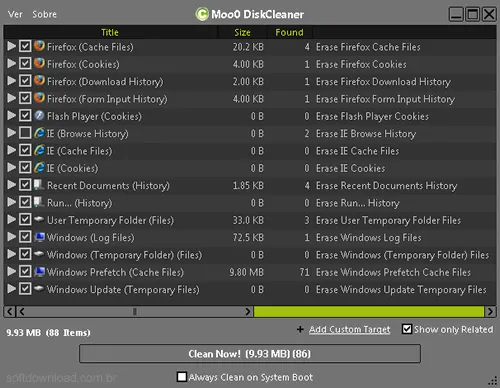
Task: Click the Firefox icon beside Firefox (Download History)
Action: 39,80
